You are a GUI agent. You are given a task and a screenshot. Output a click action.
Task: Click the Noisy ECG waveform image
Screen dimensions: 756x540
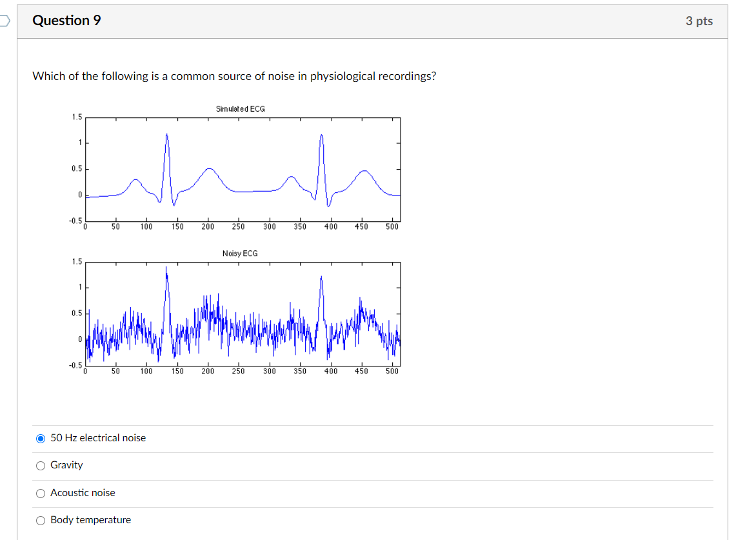coord(242,313)
